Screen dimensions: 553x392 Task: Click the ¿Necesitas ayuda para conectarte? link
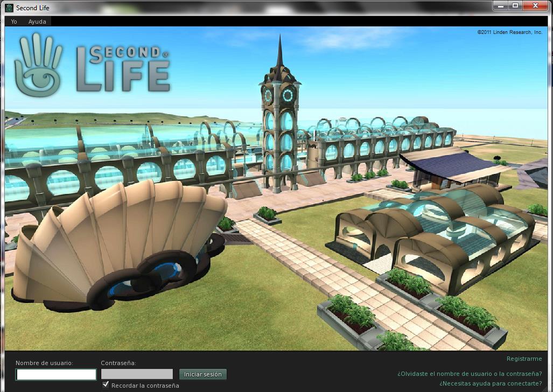[491, 383]
